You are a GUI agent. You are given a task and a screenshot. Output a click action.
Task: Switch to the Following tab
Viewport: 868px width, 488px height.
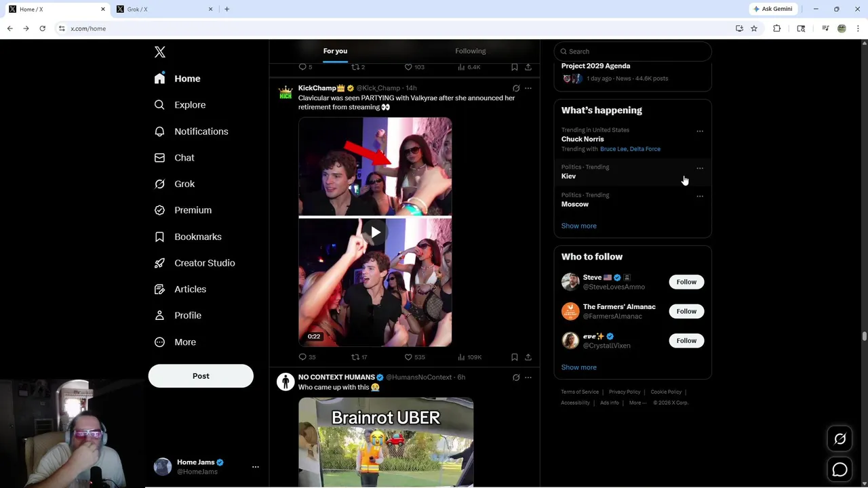tap(471, 51)
